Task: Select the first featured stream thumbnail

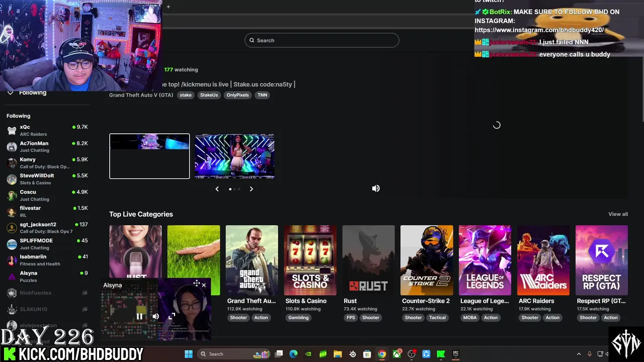Action: tap(149, 156)
